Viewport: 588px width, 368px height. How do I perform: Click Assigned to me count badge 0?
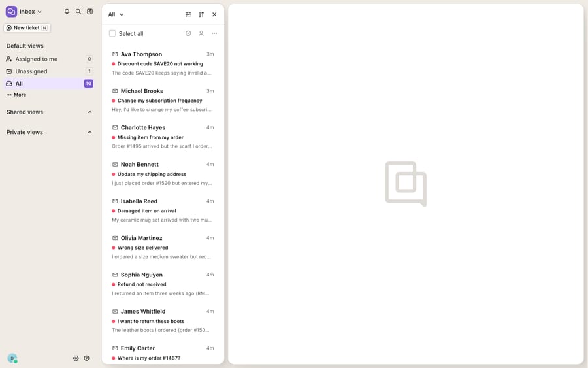(90, 59)
